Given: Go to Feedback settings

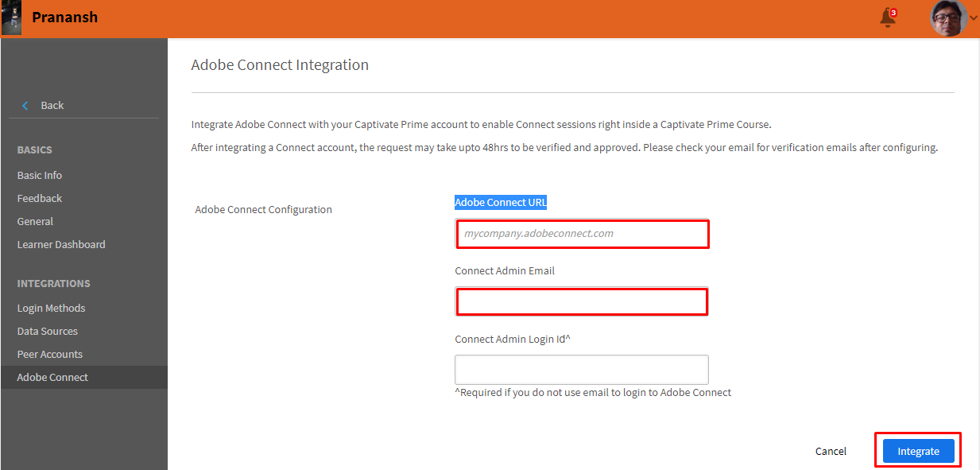Looking at the screenshot, I should pyautogui.click(x=40, y=198).
